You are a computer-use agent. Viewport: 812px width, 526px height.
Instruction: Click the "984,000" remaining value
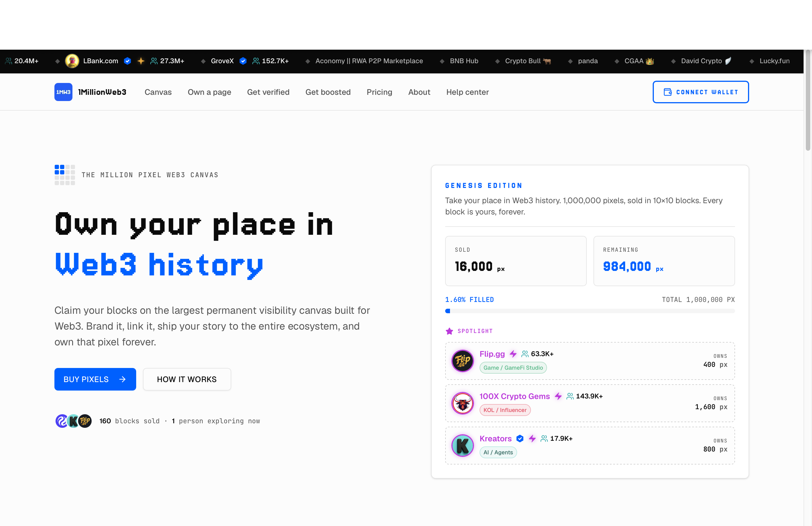[627, 266]
